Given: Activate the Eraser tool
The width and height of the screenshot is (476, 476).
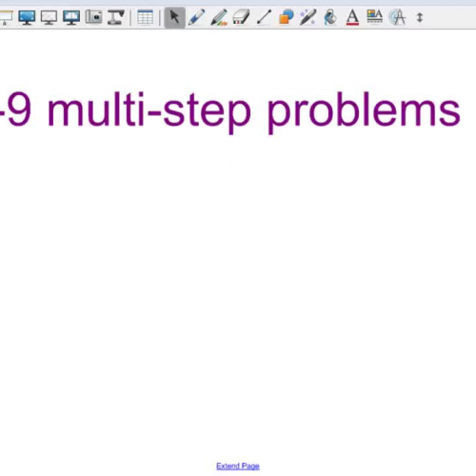Looking at the screenshot, I should 241,17.
